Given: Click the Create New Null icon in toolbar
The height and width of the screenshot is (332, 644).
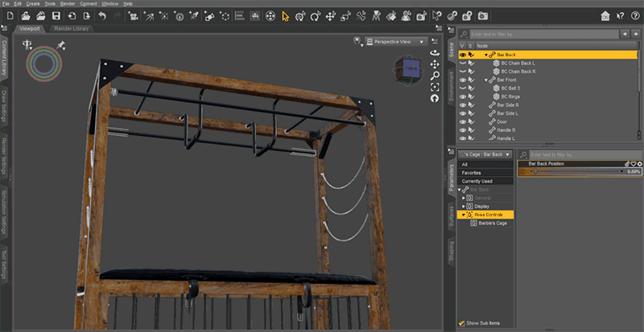Looking at the screenshot, I should (x=225, y=16).
